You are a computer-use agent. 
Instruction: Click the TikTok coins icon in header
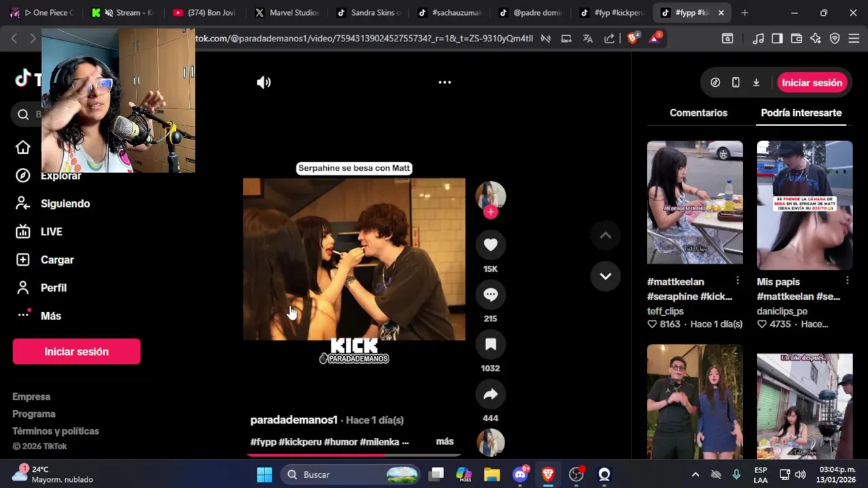click(x=715, y=83)
